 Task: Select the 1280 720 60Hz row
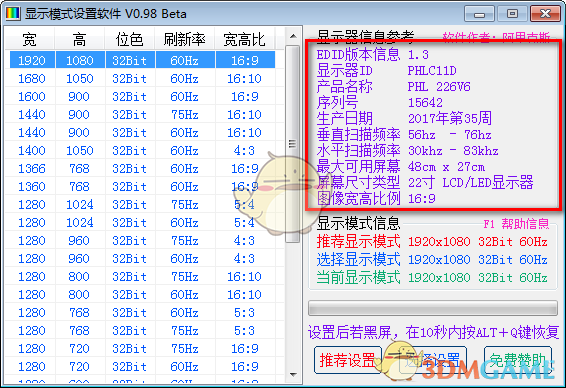pyautogui.click(x=142, y=367)
